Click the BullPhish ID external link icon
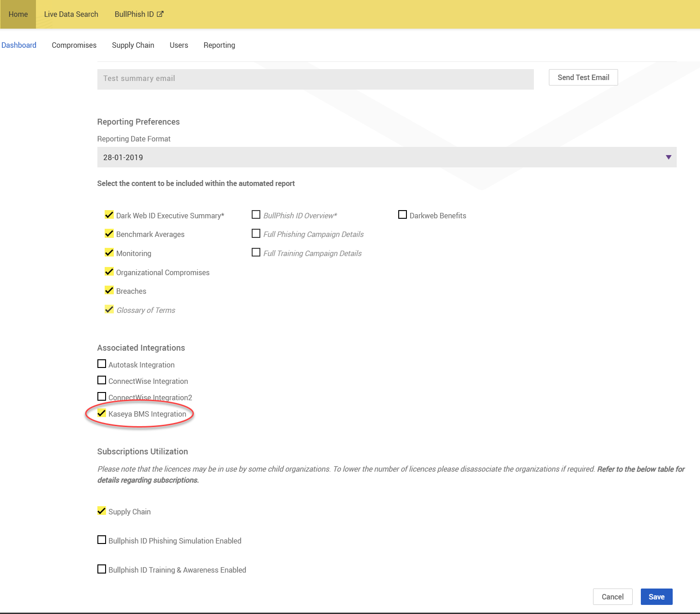This screenshot has width=700, height=614. tap(160, 14)
